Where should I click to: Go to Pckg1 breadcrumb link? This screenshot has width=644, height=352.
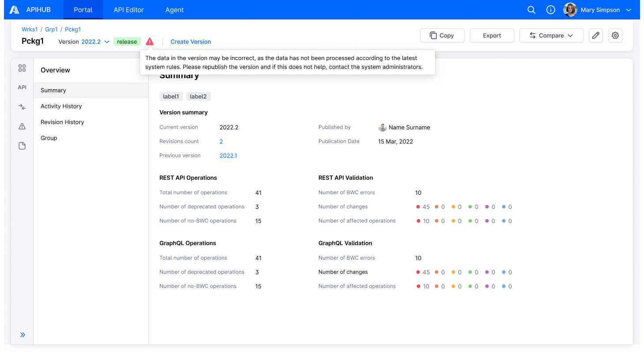73,30
